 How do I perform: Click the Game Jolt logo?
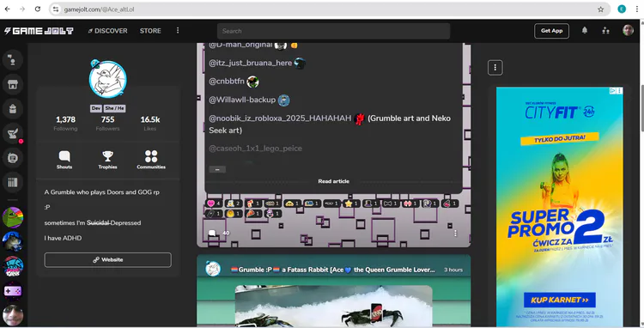[39, 31]
